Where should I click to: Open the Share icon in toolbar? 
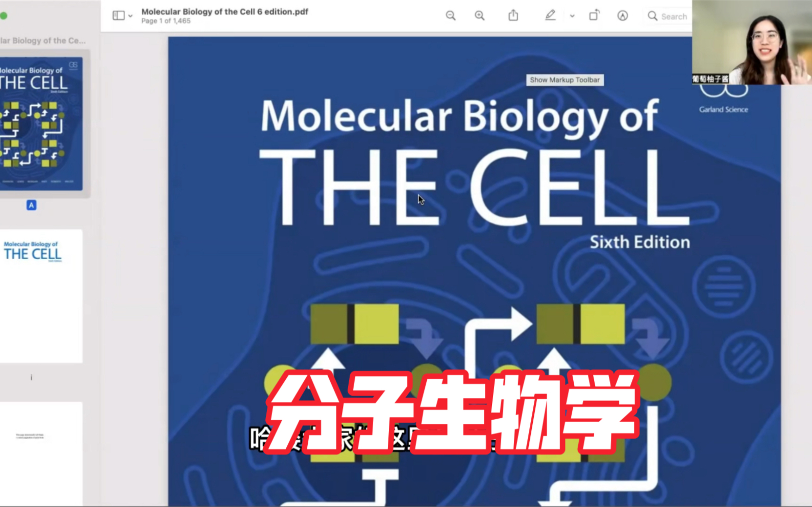tap(513, 15)
